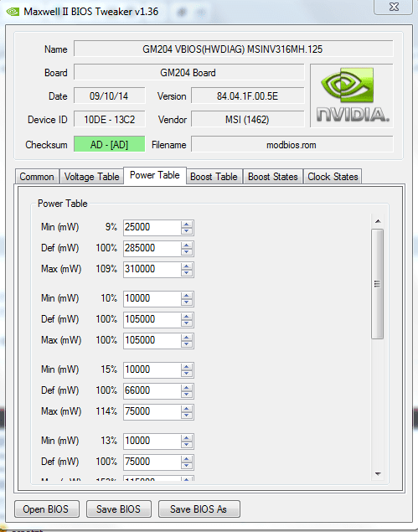Decrease the 66000 Def value

tap(187, 395)
